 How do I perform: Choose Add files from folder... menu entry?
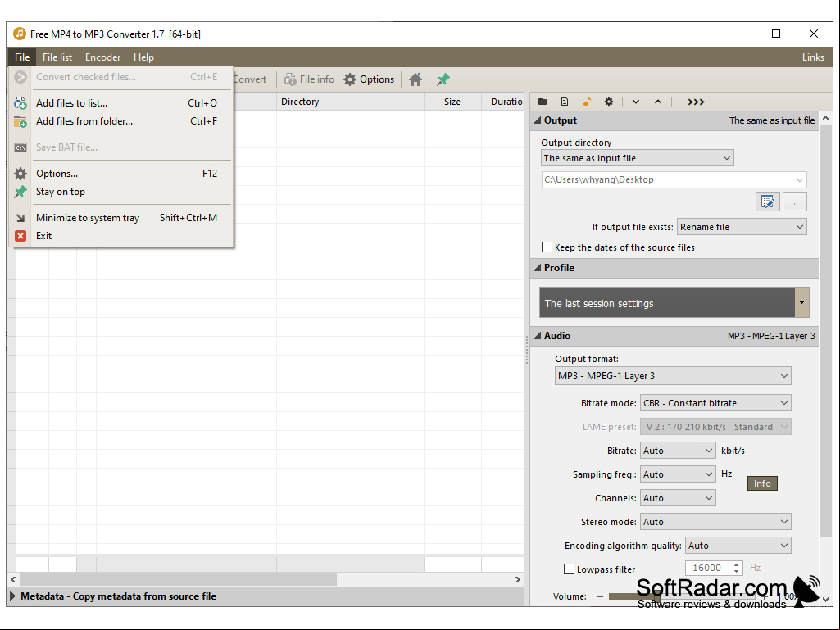pyautogui.click(x=121, y=121)
